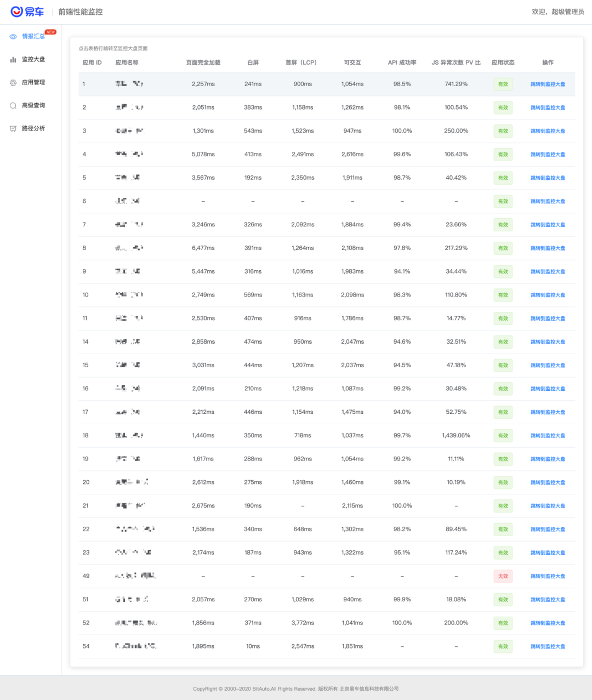Click the 可交互 column header
The height and width of the screenshot is (700, 592).
click(352, 62)
